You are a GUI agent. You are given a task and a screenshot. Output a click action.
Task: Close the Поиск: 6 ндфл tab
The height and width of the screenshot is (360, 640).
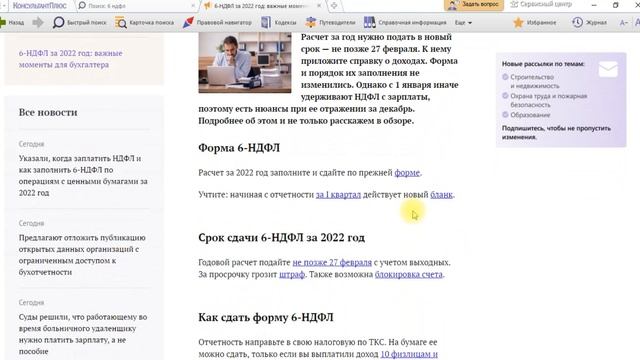(193, 6)
